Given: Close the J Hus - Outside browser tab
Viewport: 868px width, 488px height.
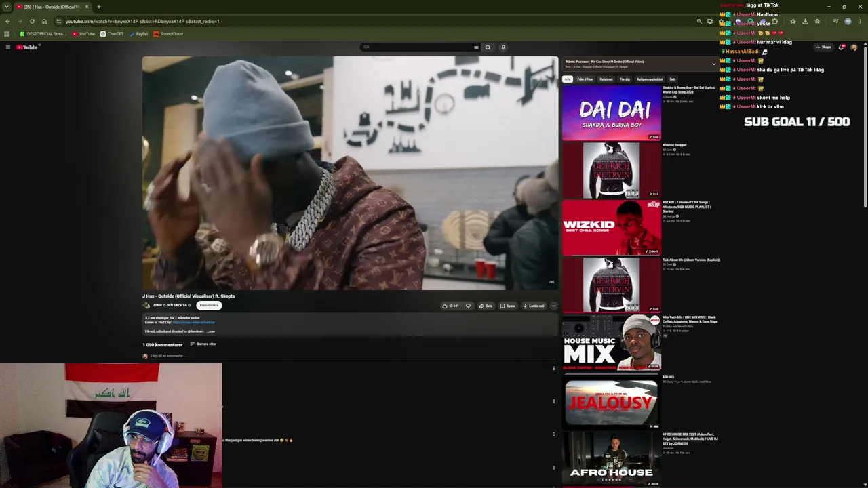Looking at the screenshot, I should pyautogui.click(x=87, y=7).
